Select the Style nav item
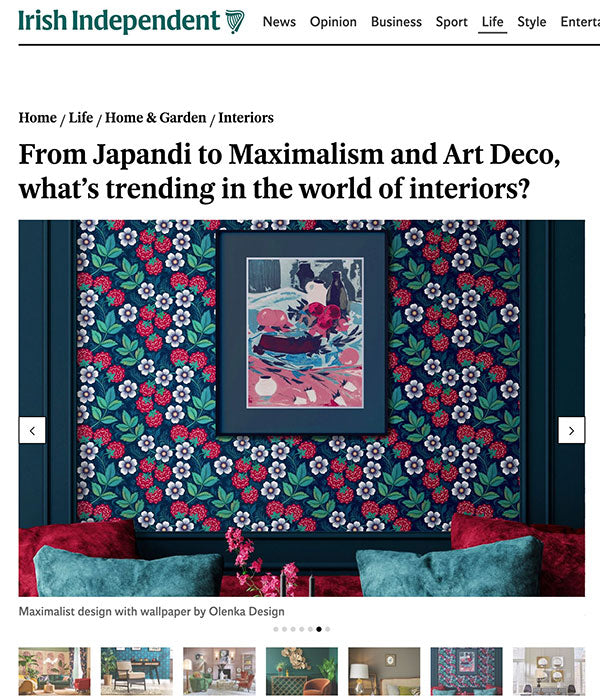 [x=532, y=21]
